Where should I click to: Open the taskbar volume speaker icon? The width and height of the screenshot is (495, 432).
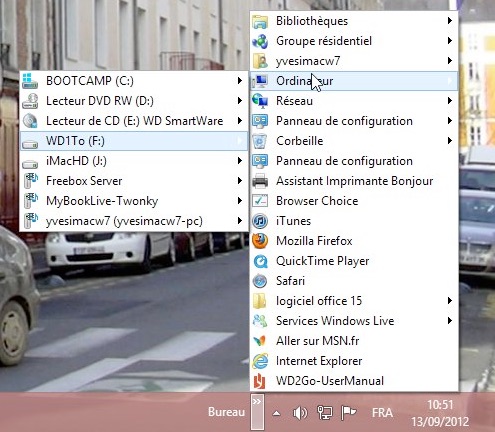click(300, 413)
